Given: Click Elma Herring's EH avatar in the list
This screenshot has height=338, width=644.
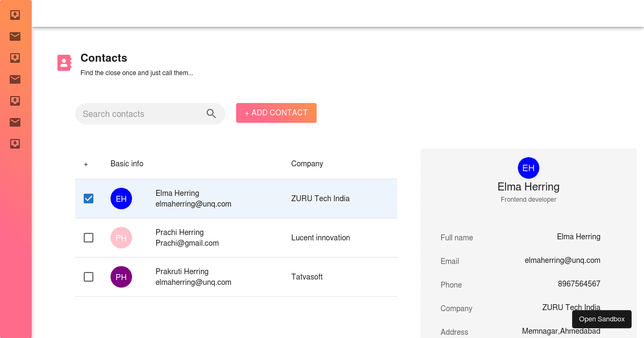Looking at the screenshot, I should [x=121, y=199].
